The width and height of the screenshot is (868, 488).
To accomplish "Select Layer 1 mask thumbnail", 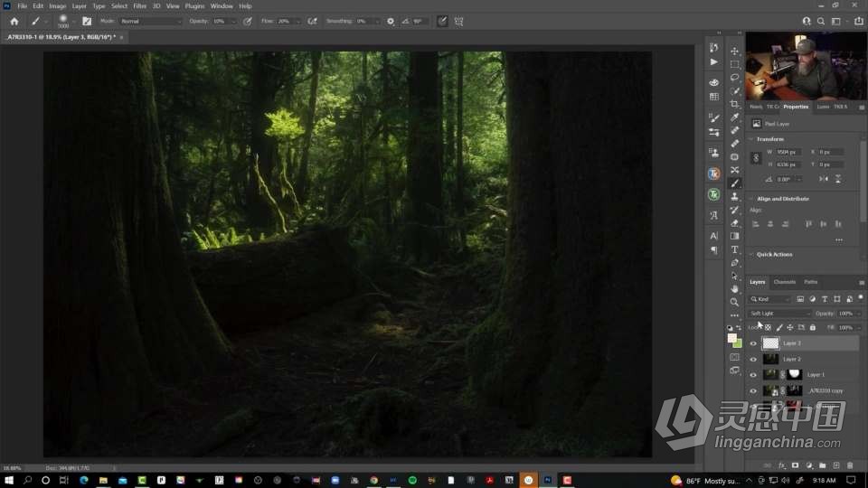I will pos(794,374).
